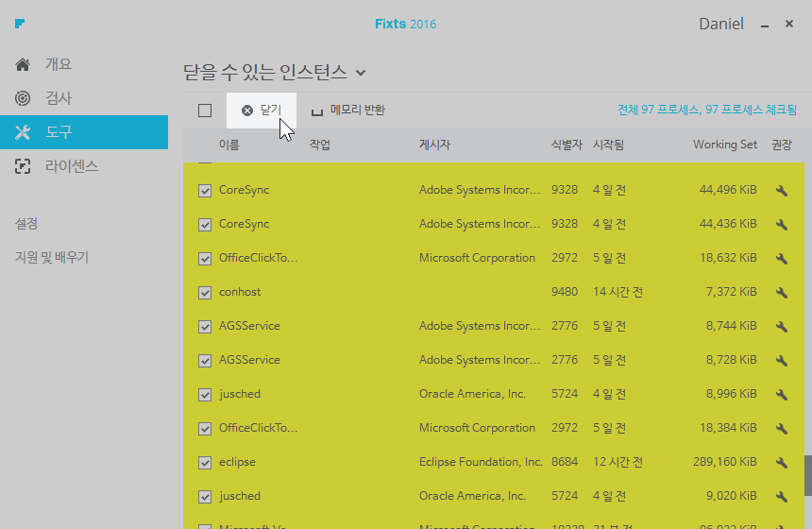This screenshot has width=812, height=529.
Task: Sort list by Working Set column
Action: pos(724,145)
